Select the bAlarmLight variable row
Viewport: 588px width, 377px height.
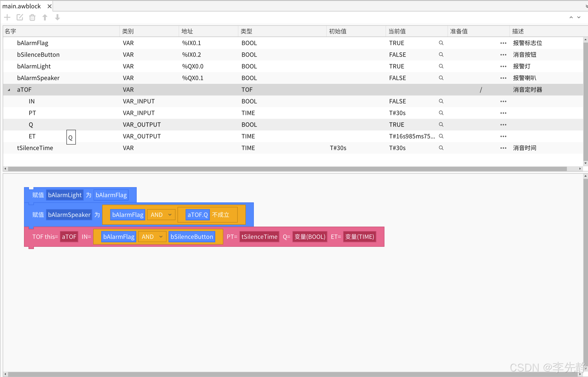tap(34, 66)
